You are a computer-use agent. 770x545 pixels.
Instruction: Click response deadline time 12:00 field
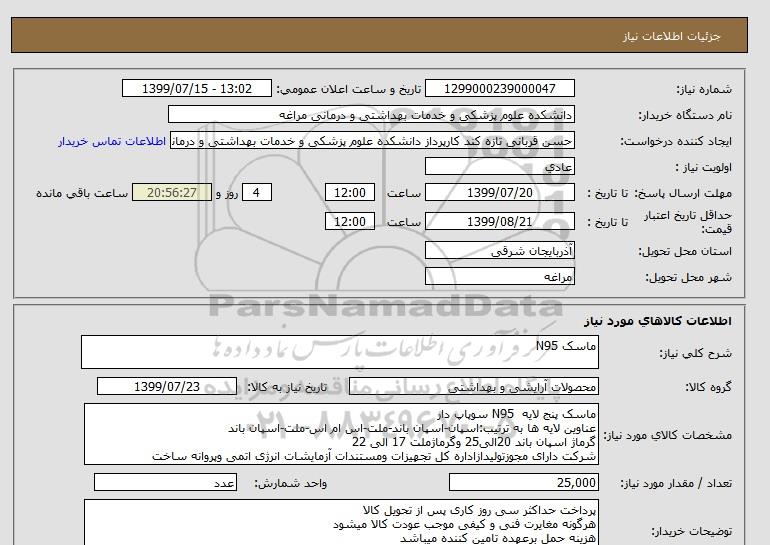tap(350, 192)
